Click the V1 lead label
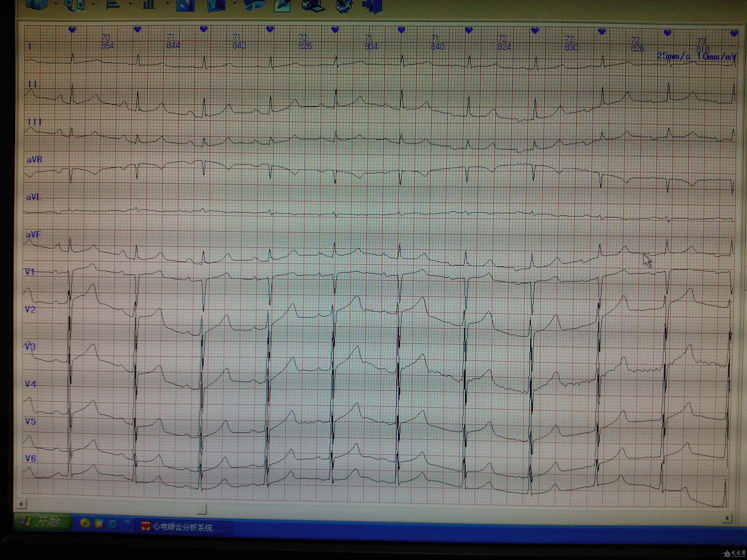The width and height of the screenshot is (747, 560). pyautogui.click(x=30, y=271)
